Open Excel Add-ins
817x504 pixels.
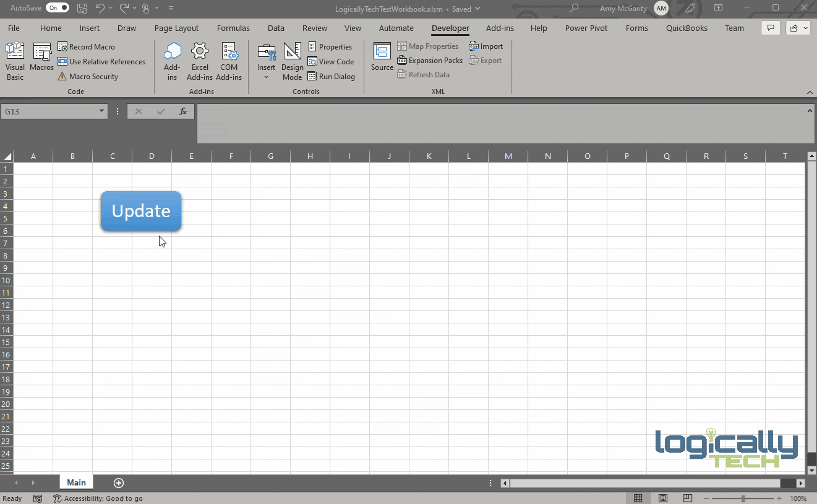tap(199, 61)
